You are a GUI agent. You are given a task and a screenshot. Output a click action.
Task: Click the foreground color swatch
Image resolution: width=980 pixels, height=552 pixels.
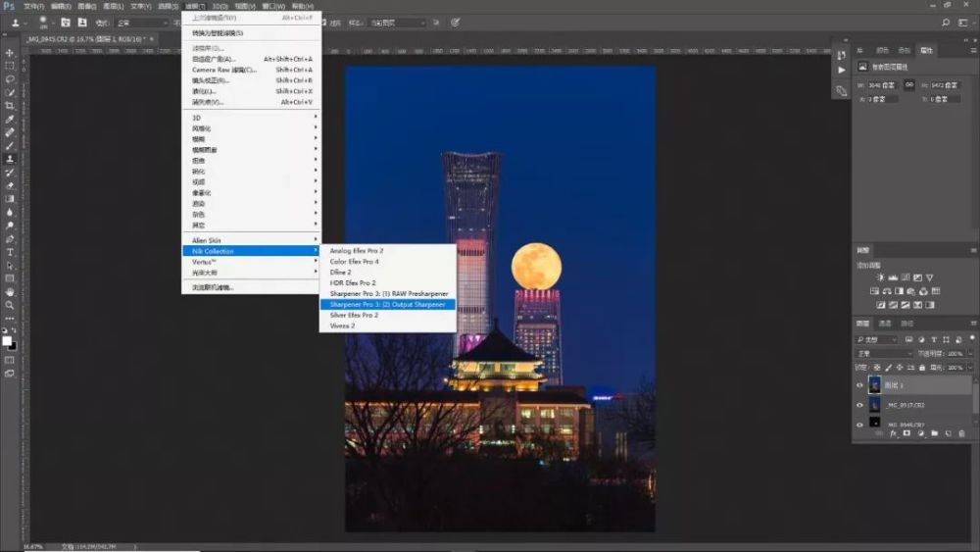coord(7,340)
